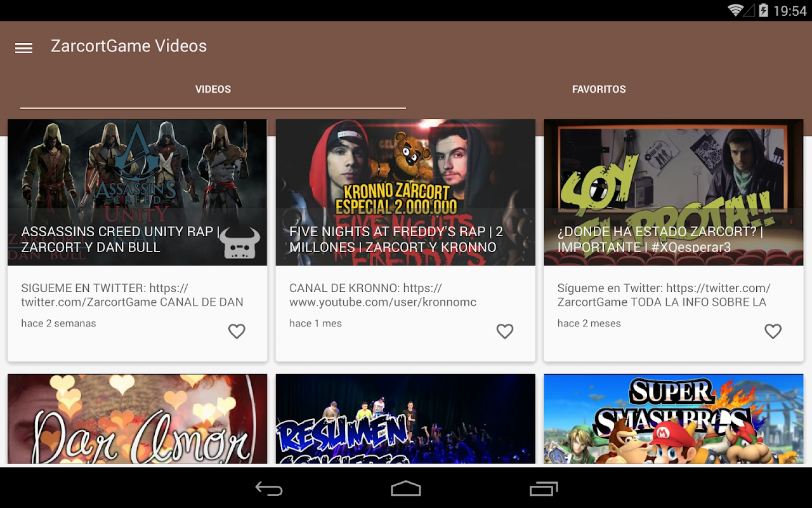Screen dimensions: 812x508
Task: Open the hamburger navigation menu
Action: pos(23,48)
